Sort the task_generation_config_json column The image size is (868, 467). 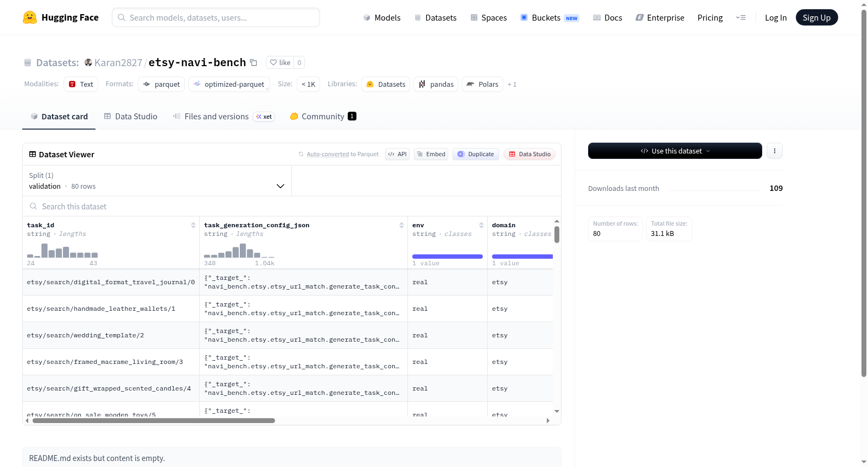pos(401,225)
